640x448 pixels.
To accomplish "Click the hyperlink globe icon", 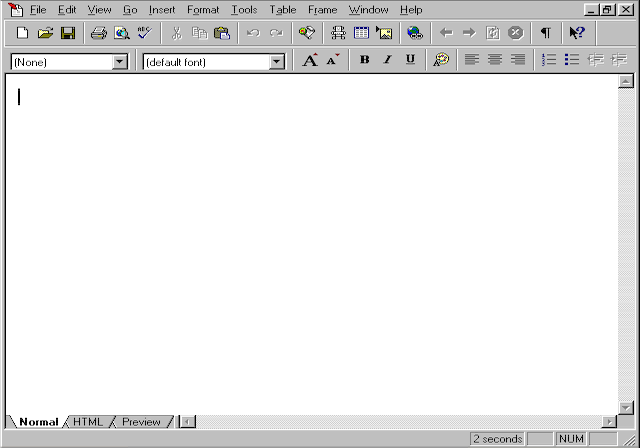I will click(x=414, y=33).
